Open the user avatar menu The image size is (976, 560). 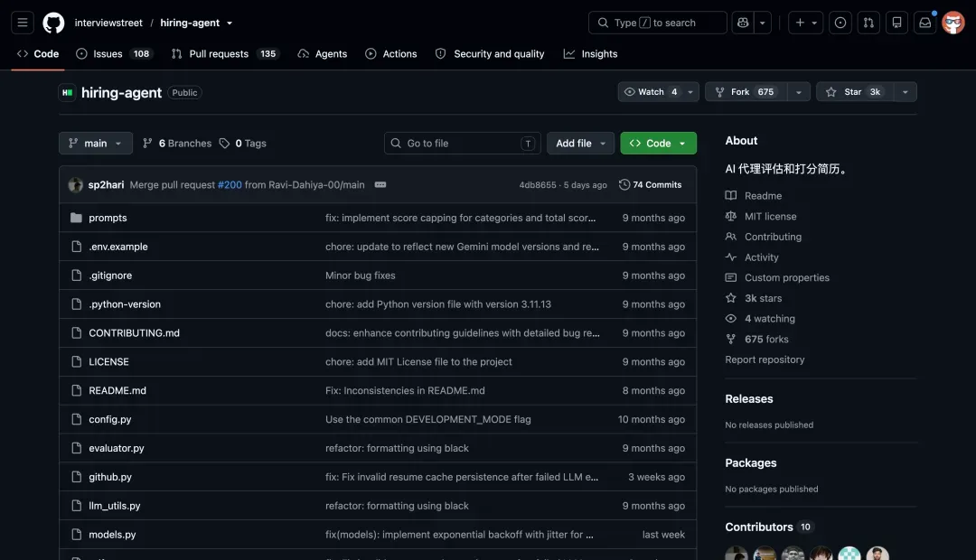tap(953, 23)
